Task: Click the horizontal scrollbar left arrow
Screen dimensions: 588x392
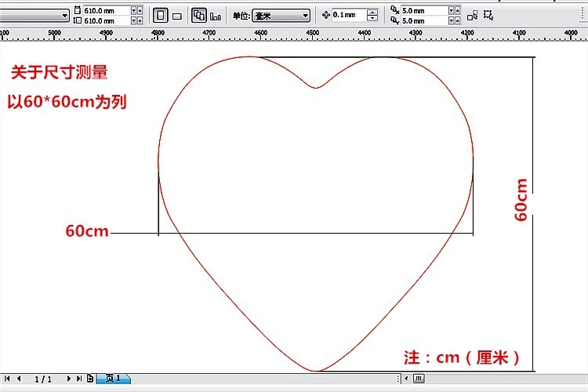Action: click(406, 379)
